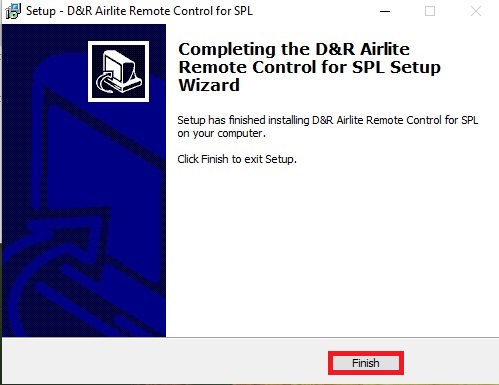Viewport: 499px width, 385px height.
Task: Click the 'Setup has finished installing' sentence
Action: [327, 120]
